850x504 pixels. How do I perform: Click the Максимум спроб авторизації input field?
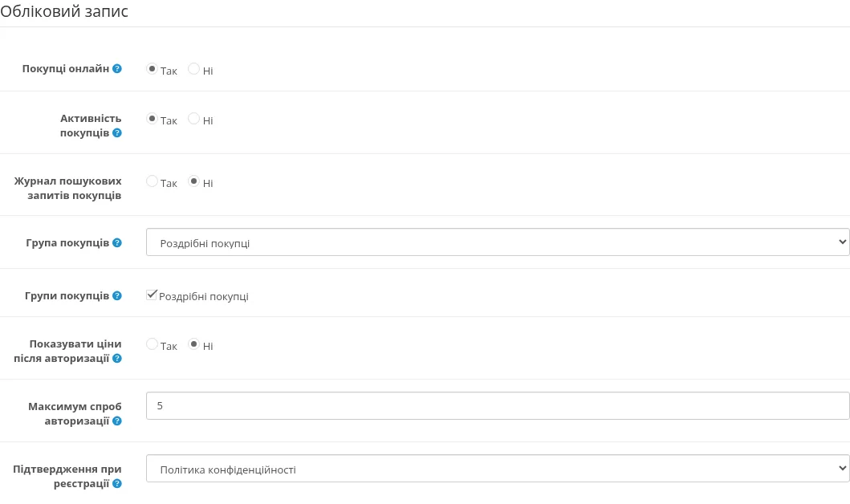pos(498,406)
